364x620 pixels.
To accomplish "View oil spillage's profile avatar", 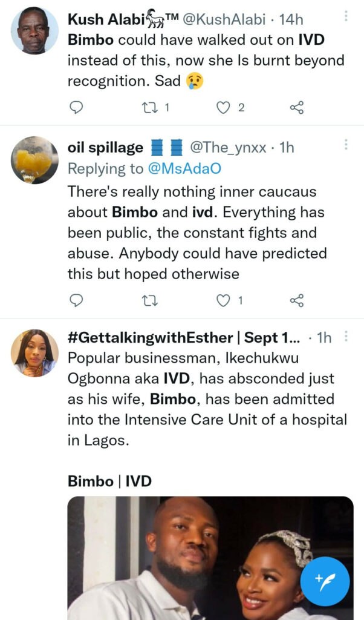I will [x=34, y=160].
